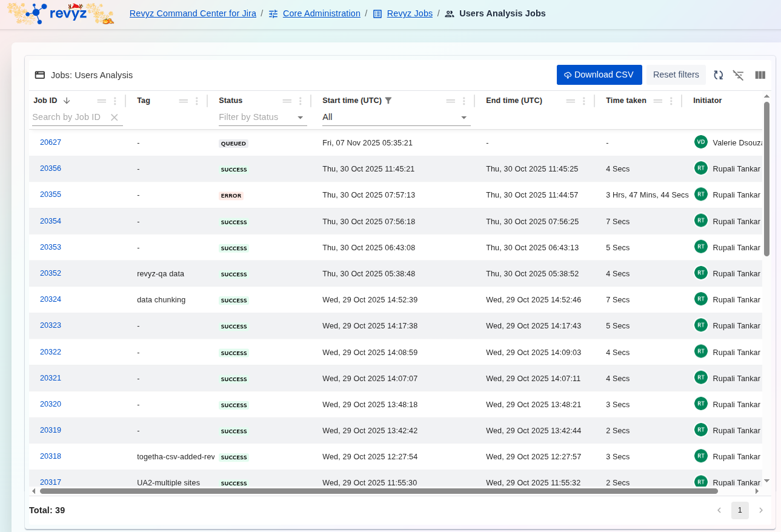Open the Time taken column menu
The width and height of the screenshot is (781, 532).
coord(671,101)
